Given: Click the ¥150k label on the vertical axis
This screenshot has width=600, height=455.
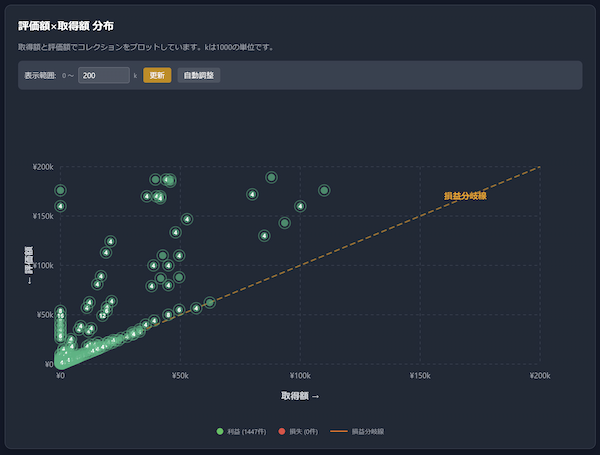Looking at the screenshot, I should pos(43,215).
